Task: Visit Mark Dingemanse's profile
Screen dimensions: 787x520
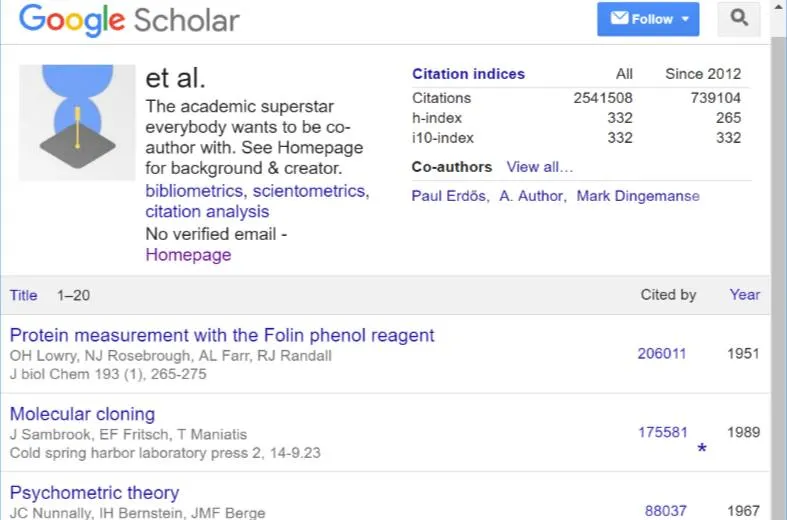Action: coord(637,196)
